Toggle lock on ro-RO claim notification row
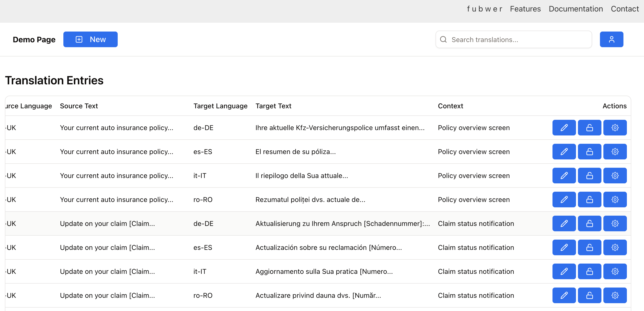This screenshot has height=311, width=644. coord(589,296)
